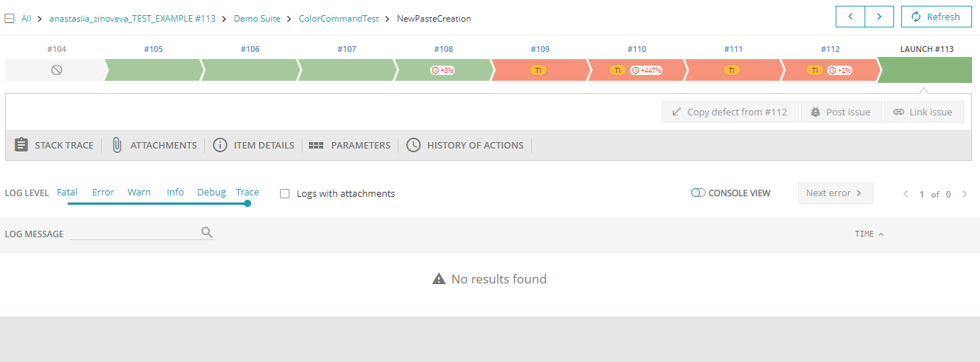Open launch #111 history label

click(x=733, y=49)
